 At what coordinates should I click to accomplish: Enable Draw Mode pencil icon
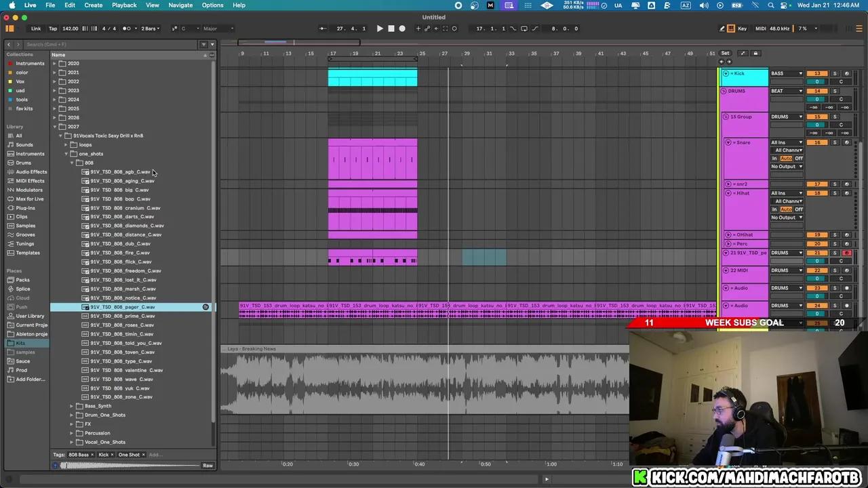722,28
